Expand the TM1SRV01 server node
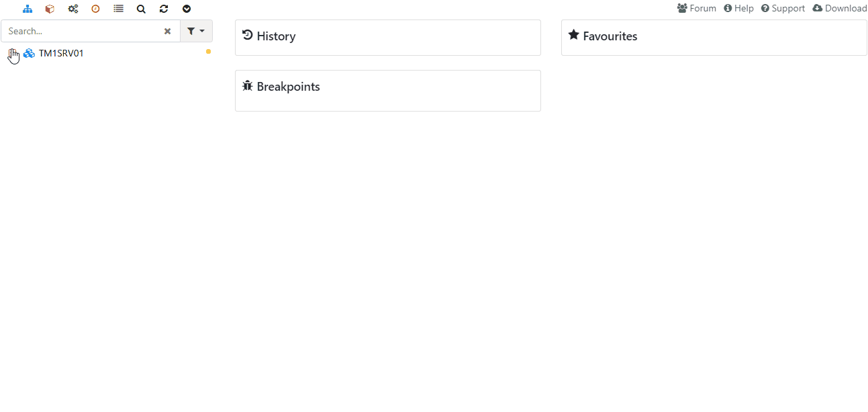 [x=11, y=53]
